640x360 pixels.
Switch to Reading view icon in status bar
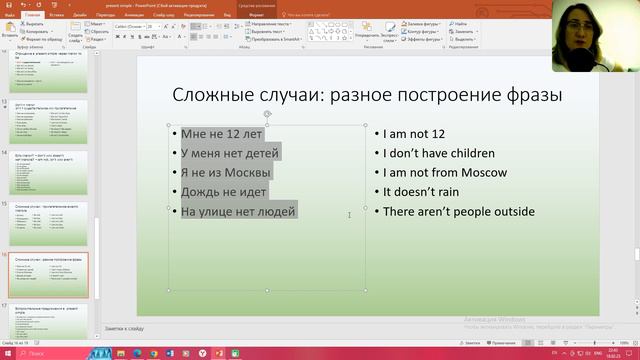(x=553, y=343)
